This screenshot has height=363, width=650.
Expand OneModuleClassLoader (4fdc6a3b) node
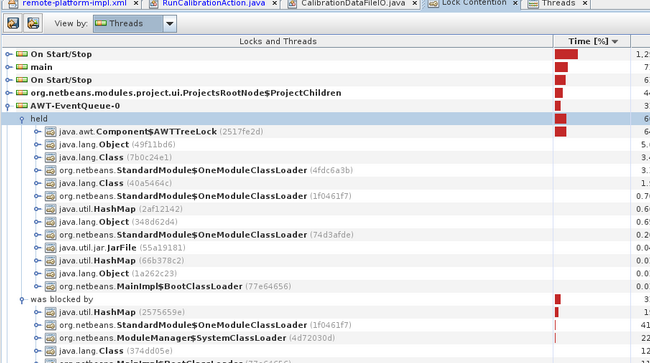(x=37, y=170)
